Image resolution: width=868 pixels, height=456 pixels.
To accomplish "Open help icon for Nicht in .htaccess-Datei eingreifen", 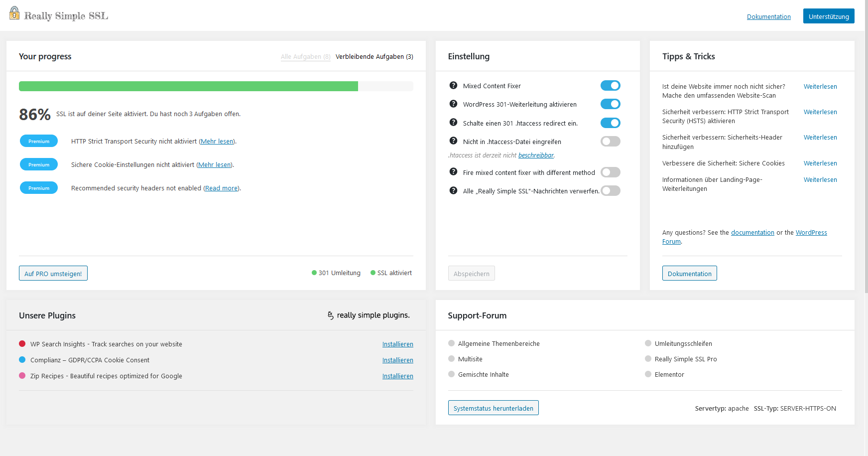I will [453, 141].
